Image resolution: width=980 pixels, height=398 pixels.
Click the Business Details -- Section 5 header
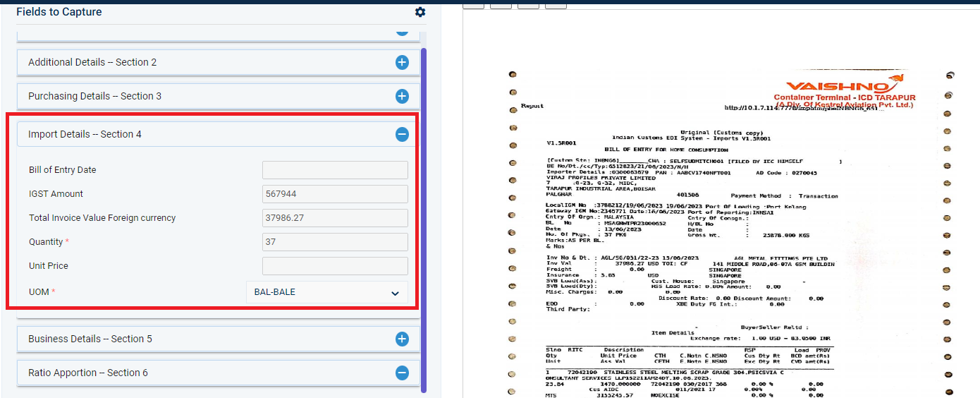pyautogui.click(x=219, y=339)
